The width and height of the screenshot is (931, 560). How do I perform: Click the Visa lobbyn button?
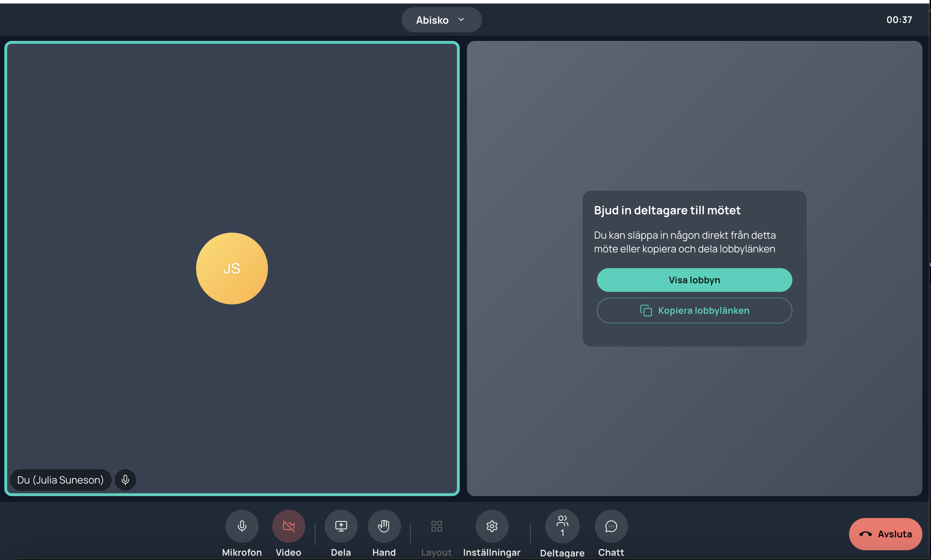coord(694,280)
